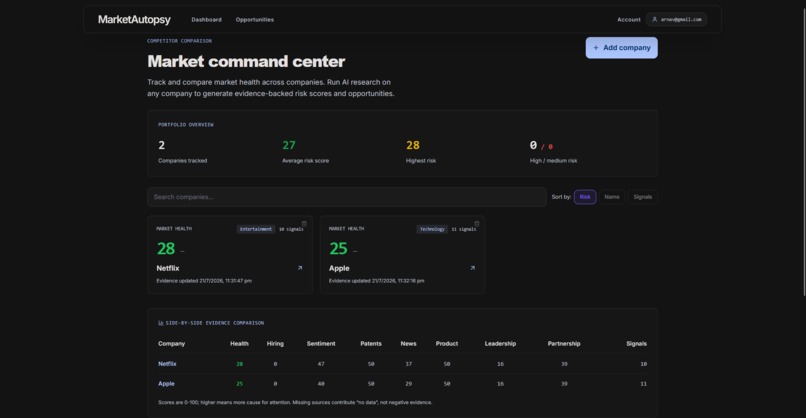Click the News column header
806x418 pixels.
[408, 343]
